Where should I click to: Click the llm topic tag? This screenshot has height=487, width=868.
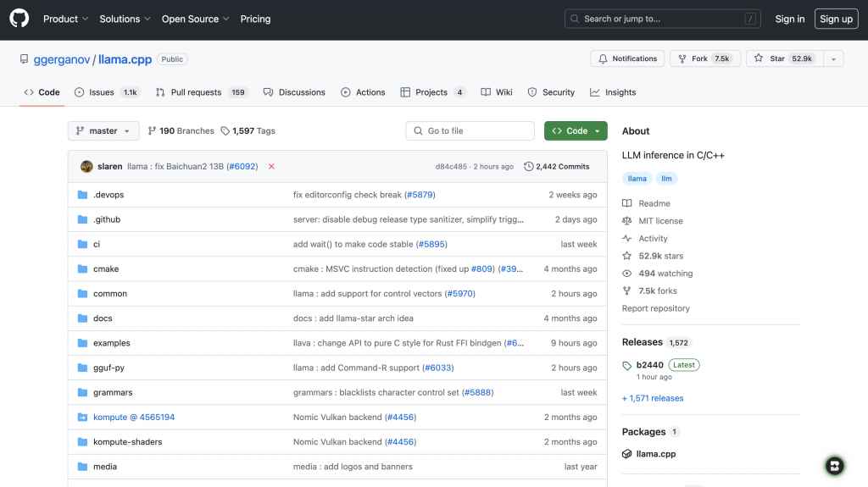[x=666, y=178]
